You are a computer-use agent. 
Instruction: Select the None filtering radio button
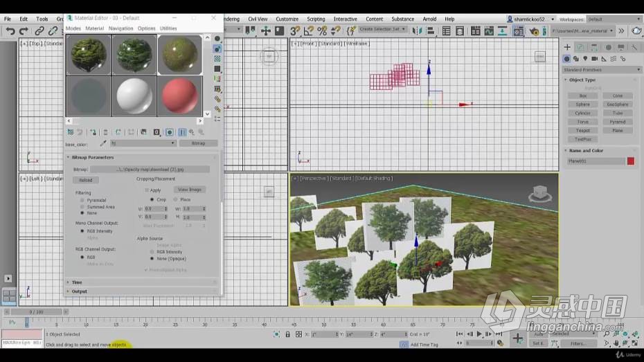coord(82,213)
